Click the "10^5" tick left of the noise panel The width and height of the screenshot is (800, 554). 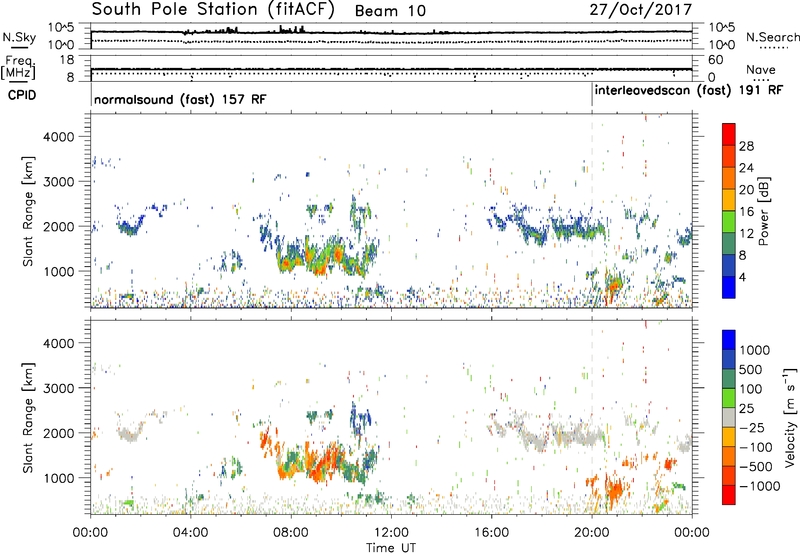pyautogui.click(x=61, y=28)
